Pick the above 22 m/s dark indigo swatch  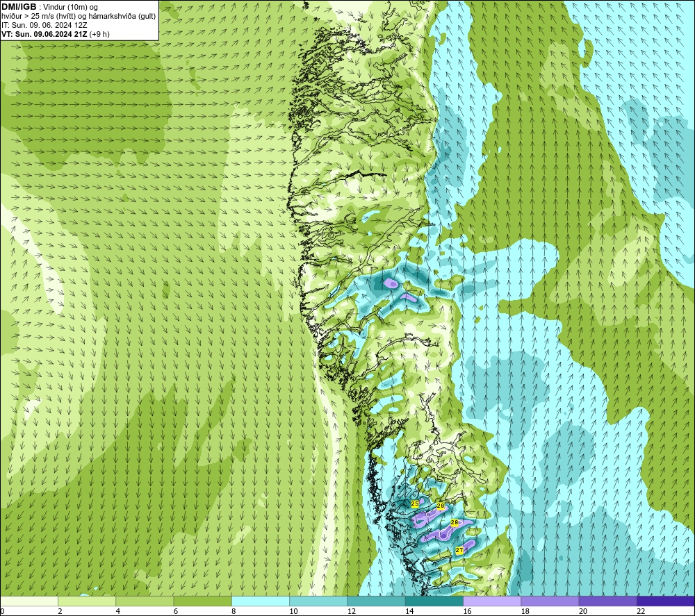666,601
